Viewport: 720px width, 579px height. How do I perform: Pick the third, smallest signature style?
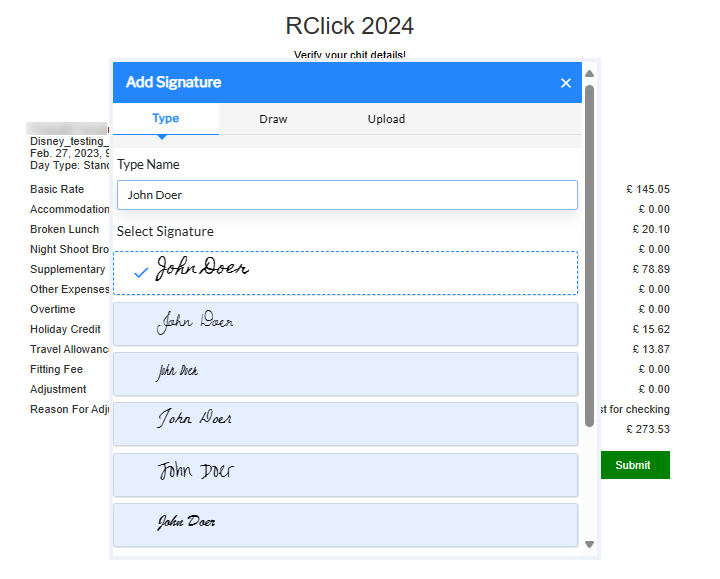(346, 373)
